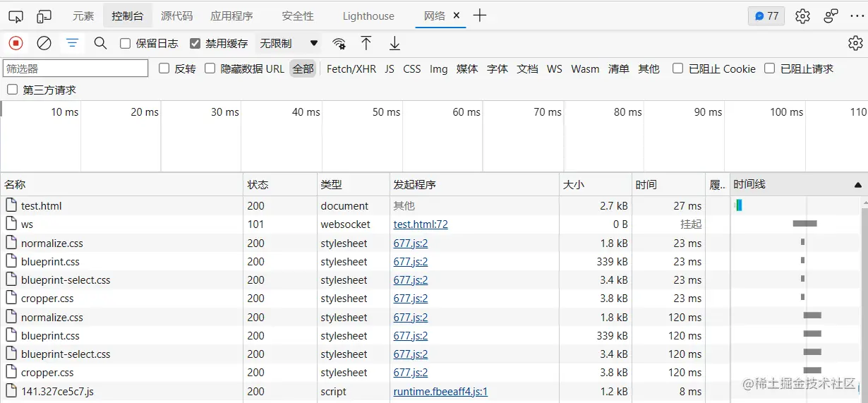This screenshot has height=403, width=868.
Task: Check the 已阻止 Cookie checkbox
Action: [x=678, y=68]
